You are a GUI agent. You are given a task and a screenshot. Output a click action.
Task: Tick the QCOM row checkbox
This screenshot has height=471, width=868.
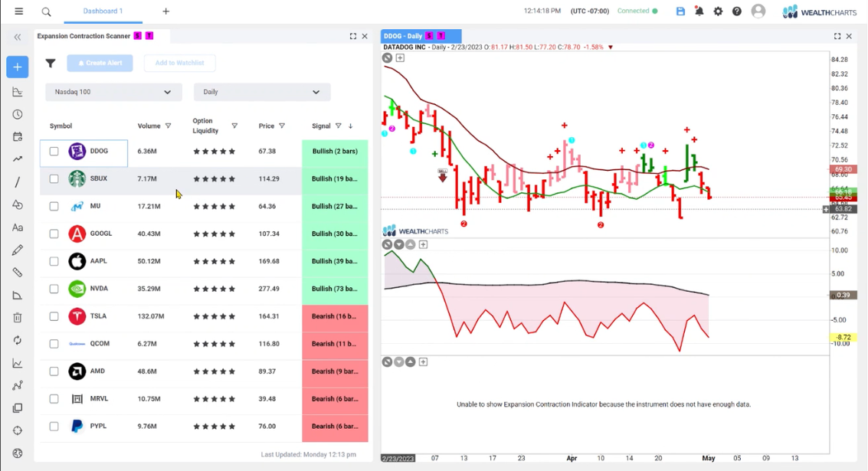click(x=54, y=344)
